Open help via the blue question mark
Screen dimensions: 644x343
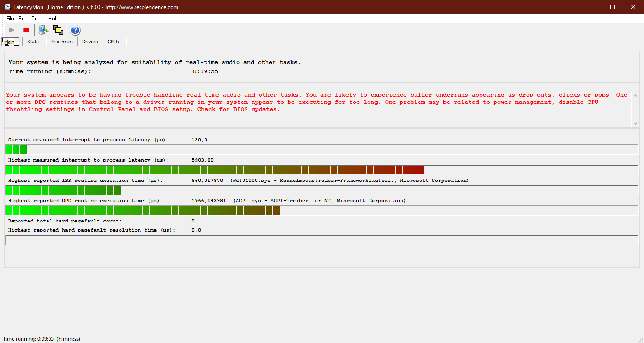point(75,30)
